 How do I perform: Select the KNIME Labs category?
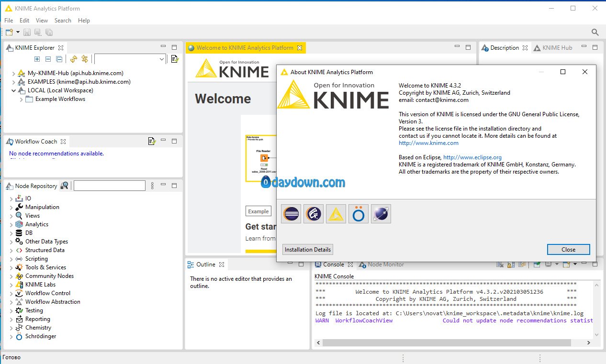(40, 285)
